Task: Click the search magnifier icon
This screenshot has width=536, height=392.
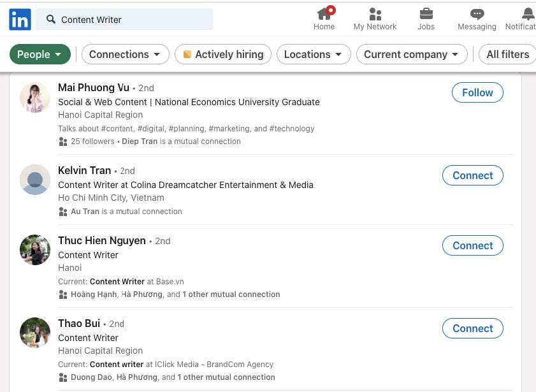Action: [51, 19]
